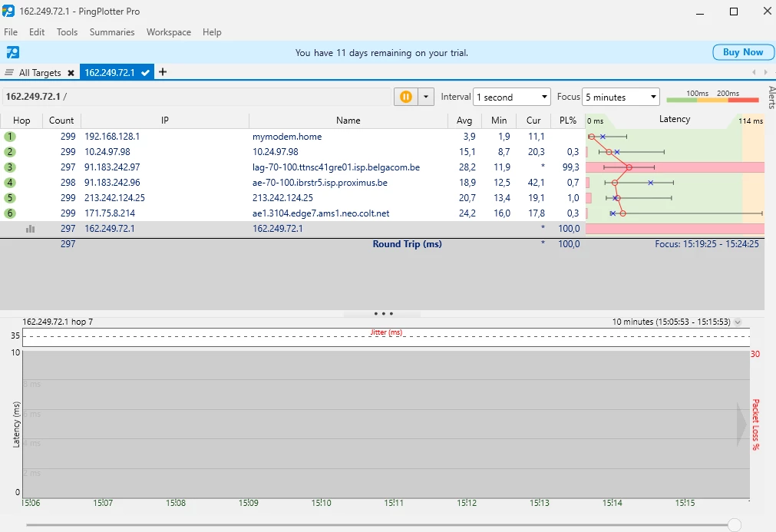Expand the 10 minutes timeline range chevron
Screen dimensions: 776x532
(x=738, y=322)
